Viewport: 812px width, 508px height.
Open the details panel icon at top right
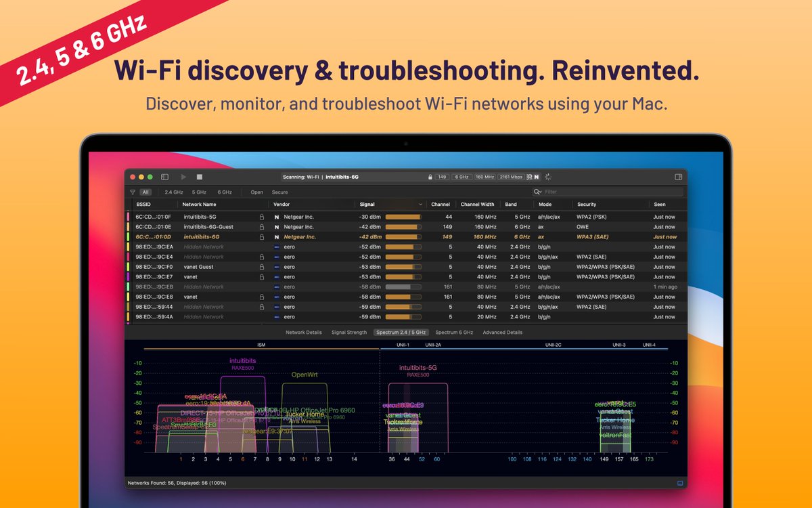678,177
